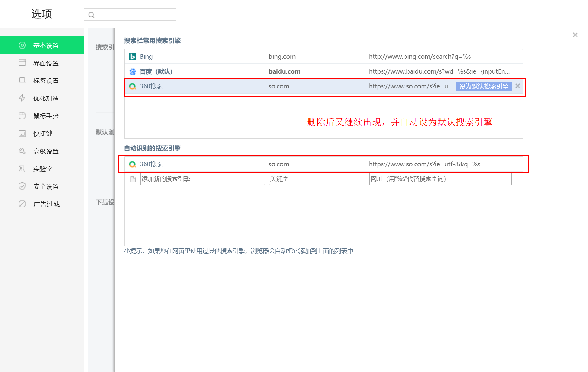The width and height of the screenshot is (588, 372).
Task: Click the 高级设置 wrench icon
Action: [22, 151]
